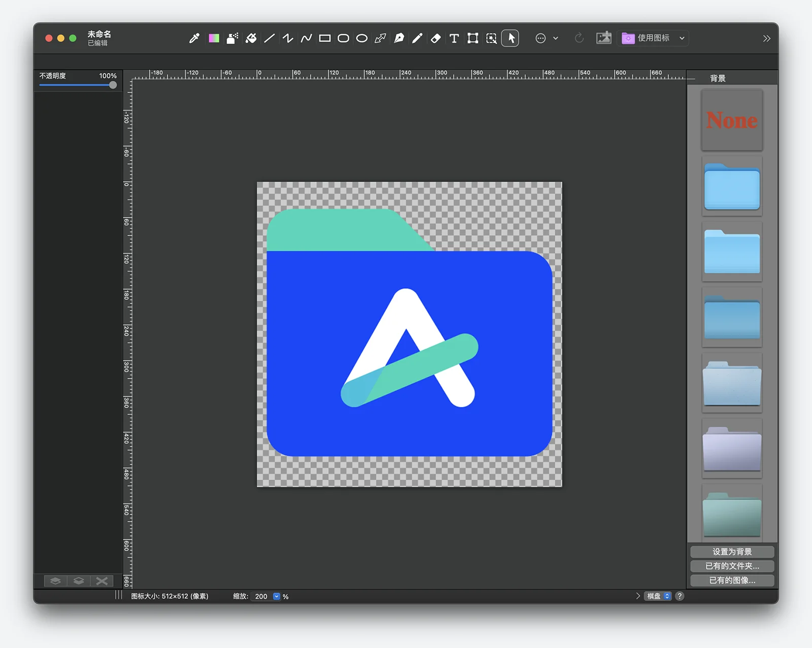Choose the None background thumbnail
812x648 pixels.
[732, 120]
